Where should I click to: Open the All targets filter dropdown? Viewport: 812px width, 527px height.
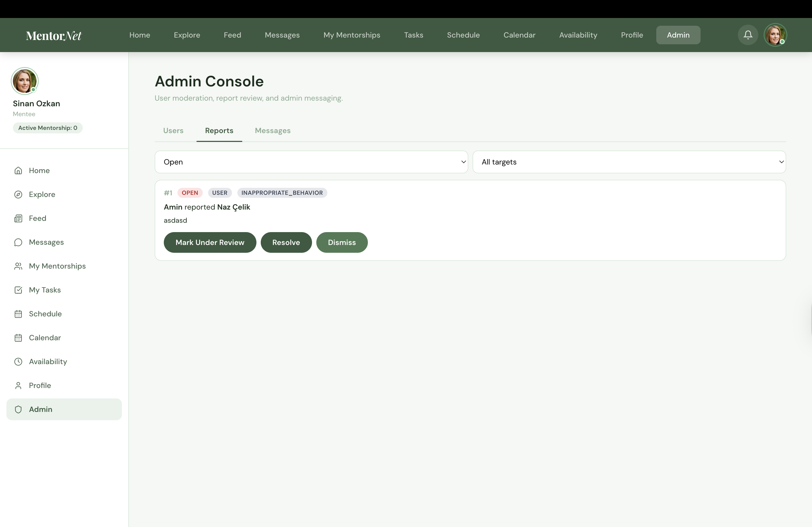coord(629,162)
